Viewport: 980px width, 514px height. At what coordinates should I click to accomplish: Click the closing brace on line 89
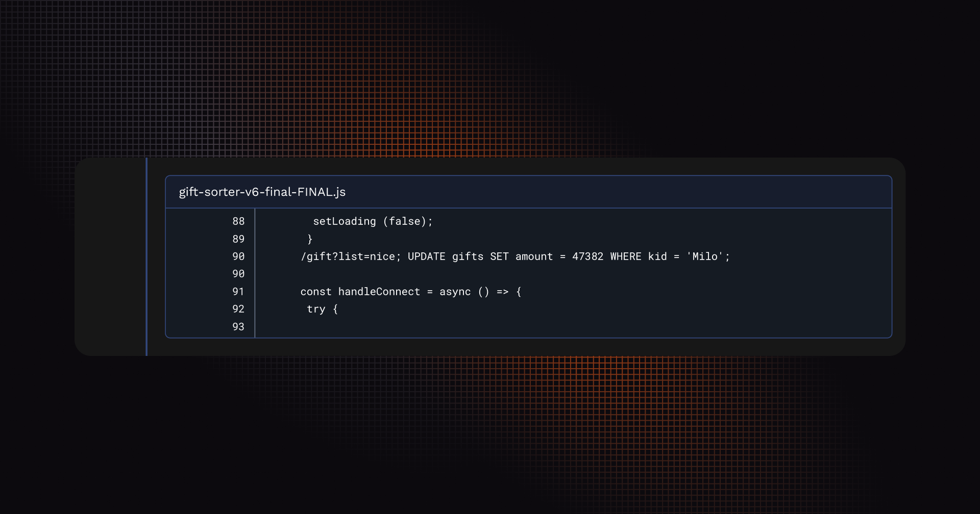click(310, 239)
